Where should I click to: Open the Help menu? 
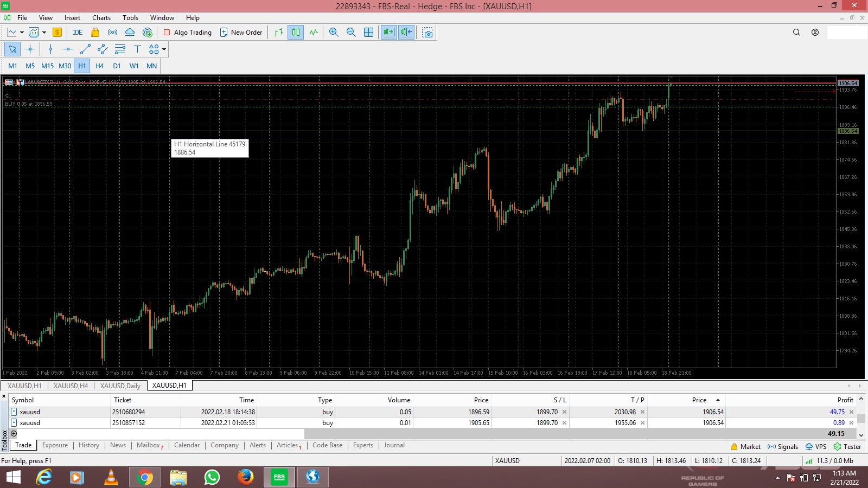pos(193,17)
